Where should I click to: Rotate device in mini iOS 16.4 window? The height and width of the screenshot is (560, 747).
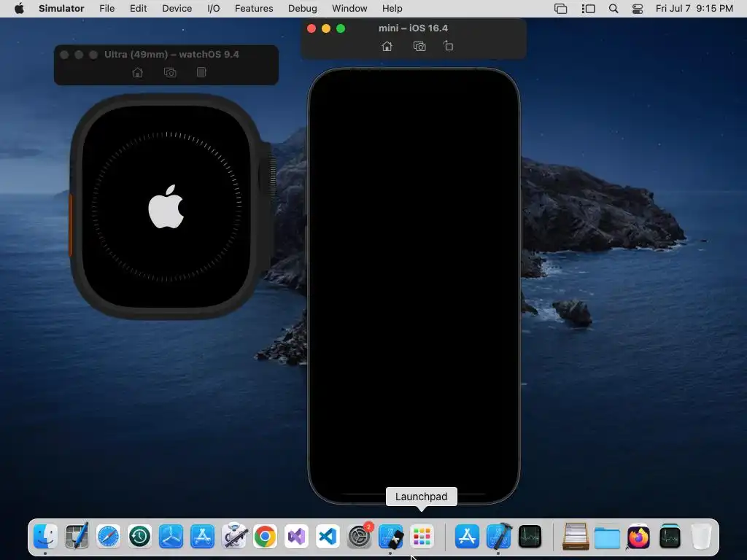(449, 46)
